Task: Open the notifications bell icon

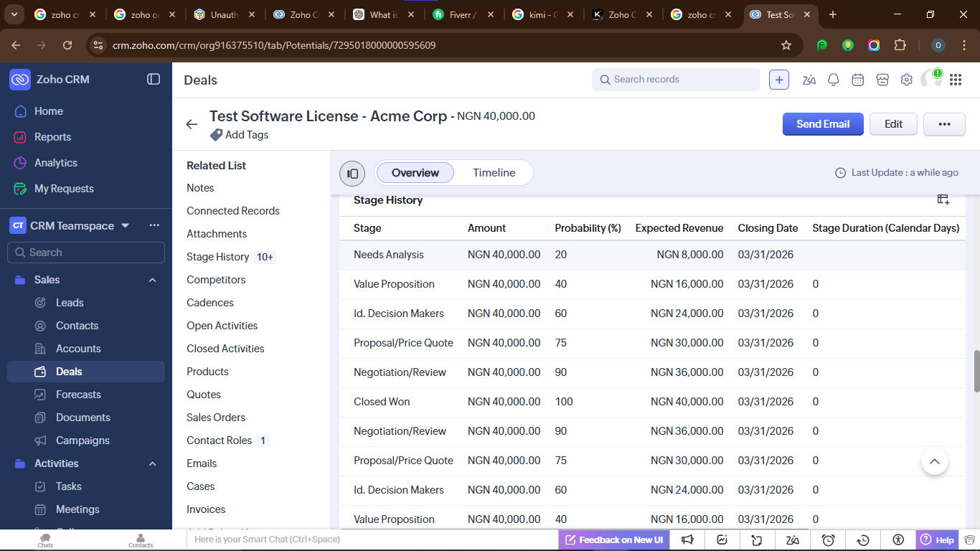Action: coord(833,80)
